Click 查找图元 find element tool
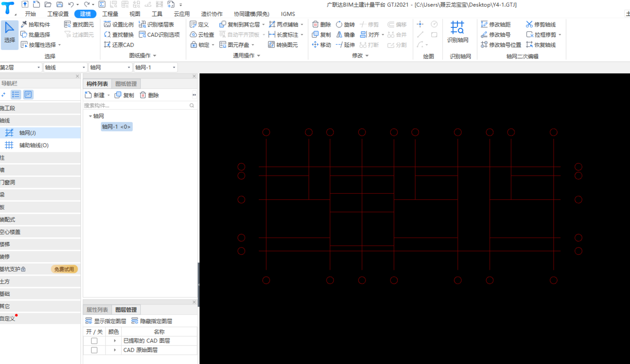Viewport: 630px width, 364px height. (79, 24)
